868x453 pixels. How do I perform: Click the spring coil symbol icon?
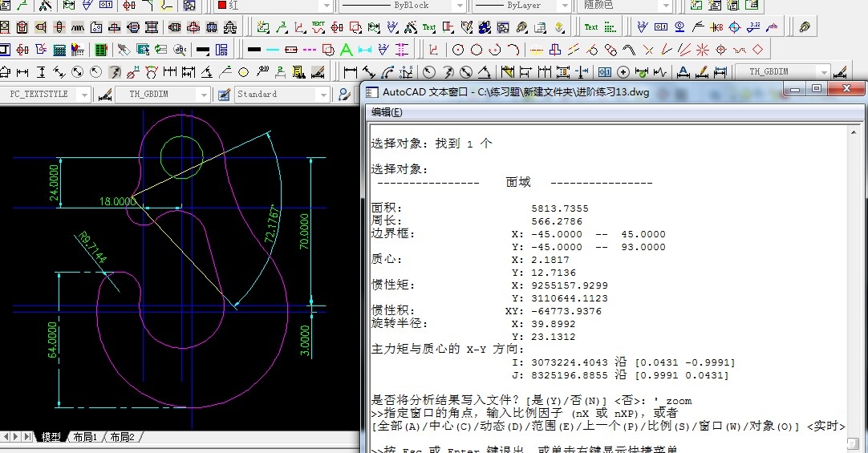tap(78, 27)
